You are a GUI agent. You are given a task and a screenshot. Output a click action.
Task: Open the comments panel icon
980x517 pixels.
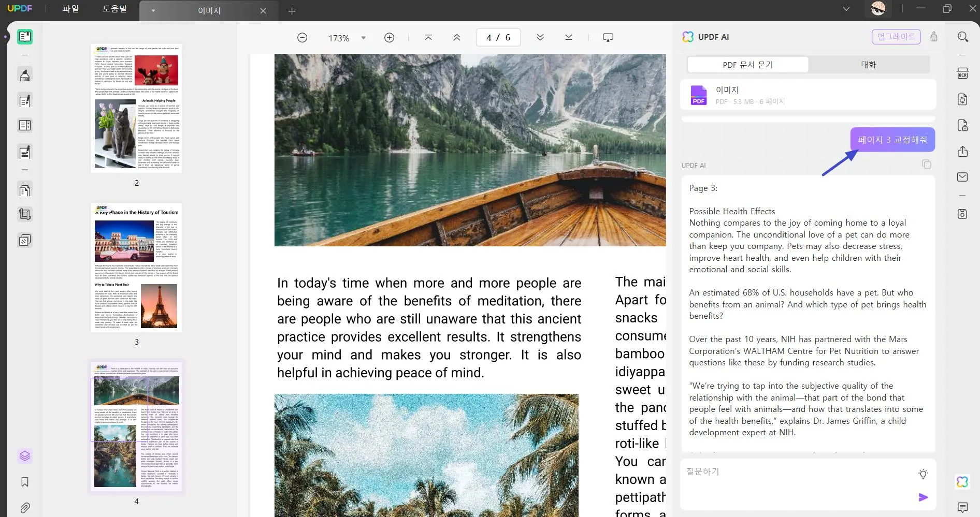[x=962, y=507]
